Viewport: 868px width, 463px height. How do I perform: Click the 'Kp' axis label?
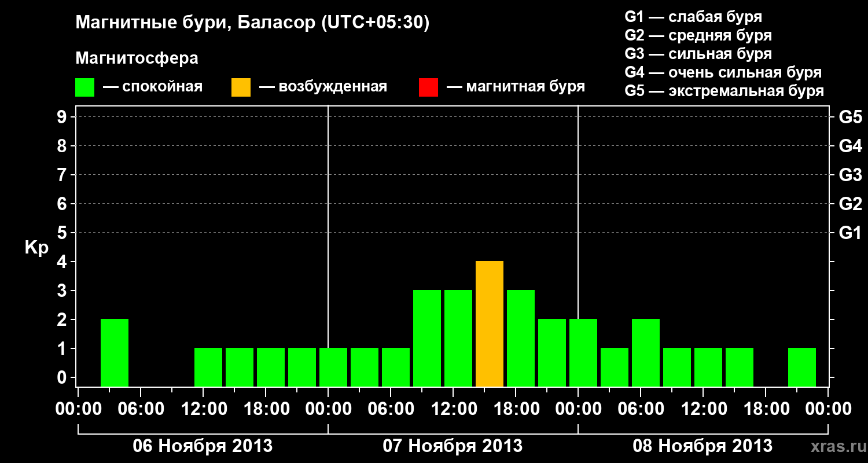pyautogui.click(x=36, y=248)
